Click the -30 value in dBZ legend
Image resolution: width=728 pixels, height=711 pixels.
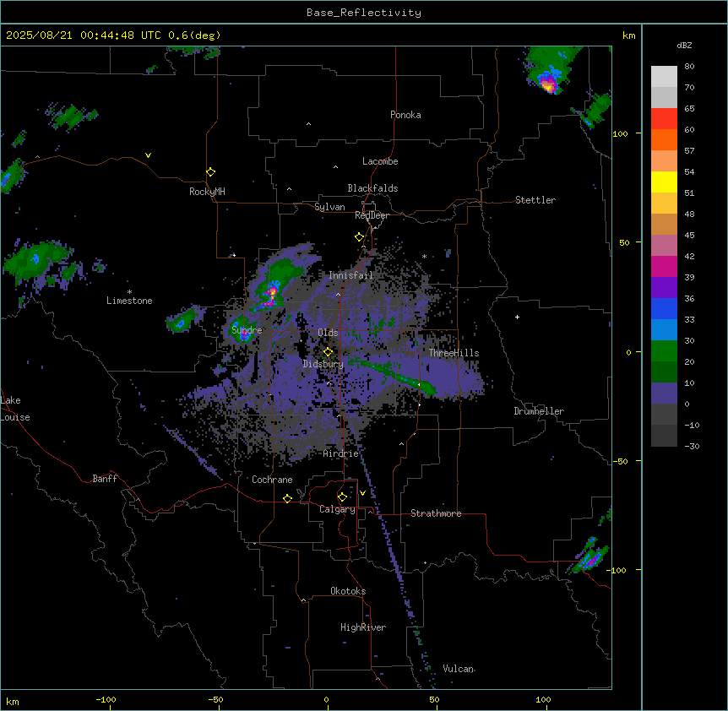click(x=692, y=447)
